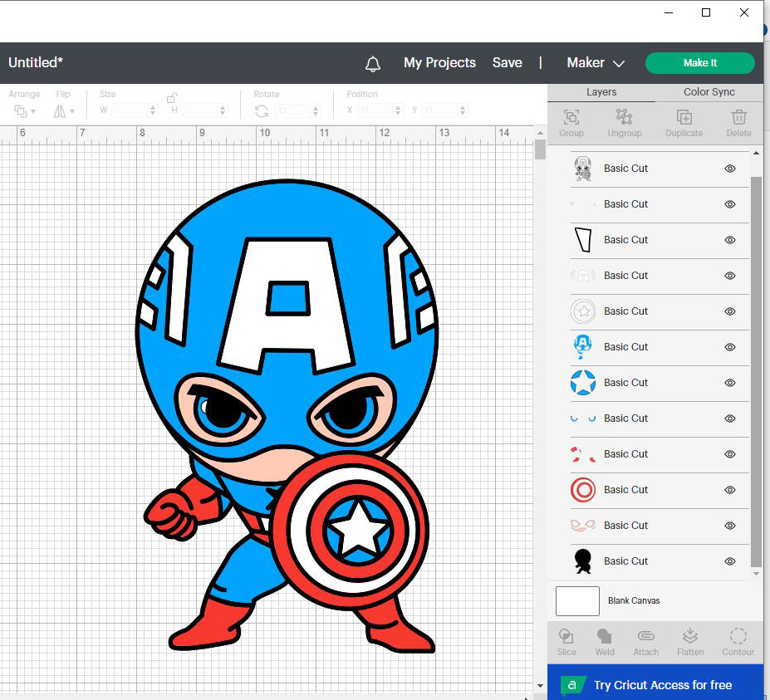
Task: Click the Blank Canvas color swatch
Action: (577, 601)
